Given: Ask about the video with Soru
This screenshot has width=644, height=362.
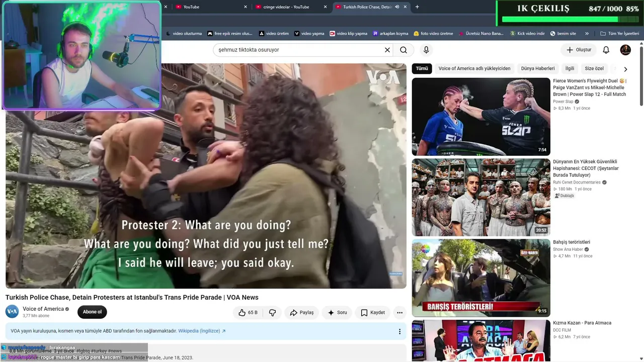Looking at the screenshot, I should point(337,313).
